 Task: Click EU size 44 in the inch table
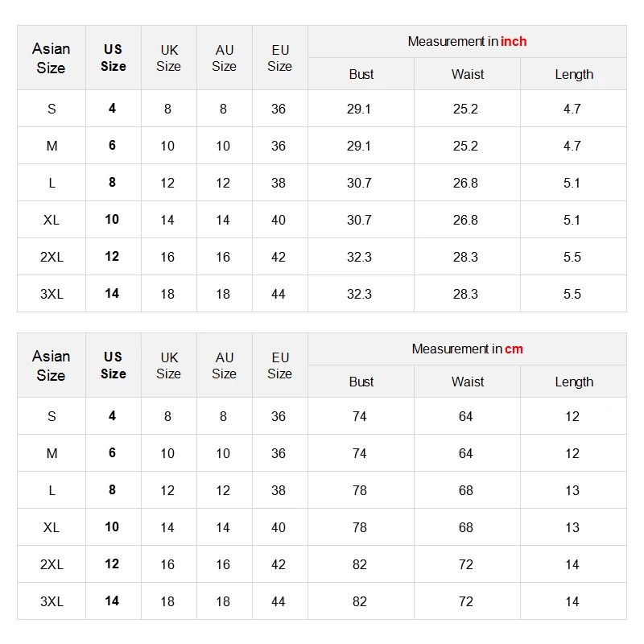[279, 294]
